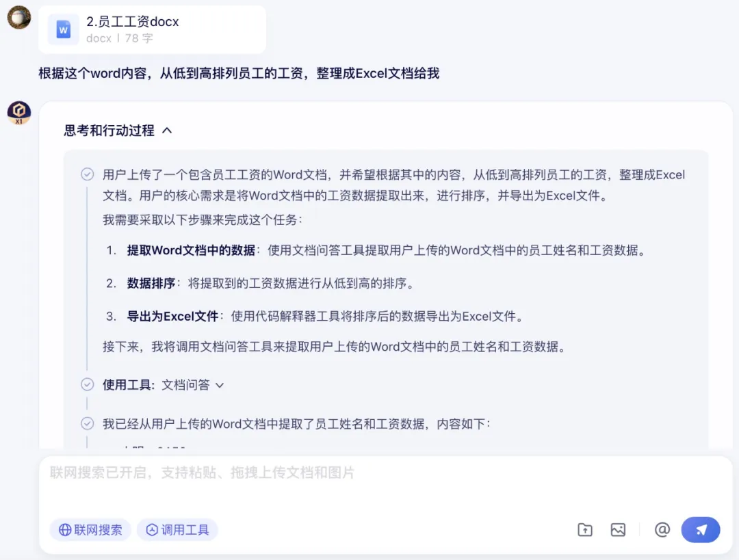Collapse the 思考和行动过程 section
739x560 pixels.
tap(167, 131)
